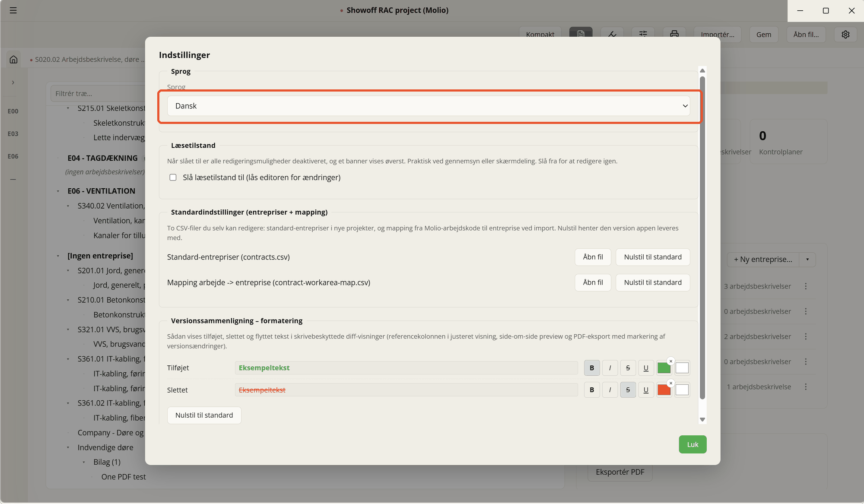Pick the white Tilføjet background swatch
Screen dimensions: 864x504
(682, 368)
